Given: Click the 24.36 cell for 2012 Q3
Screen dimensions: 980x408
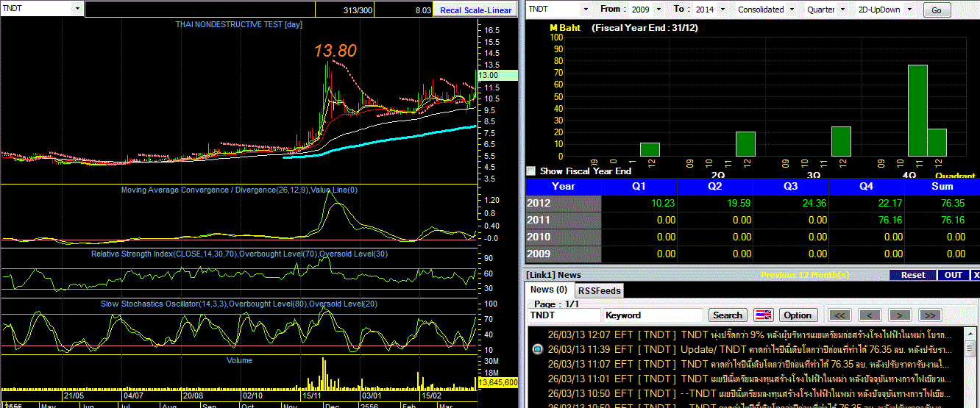Looking at the screenshot, I should [791, 203].
